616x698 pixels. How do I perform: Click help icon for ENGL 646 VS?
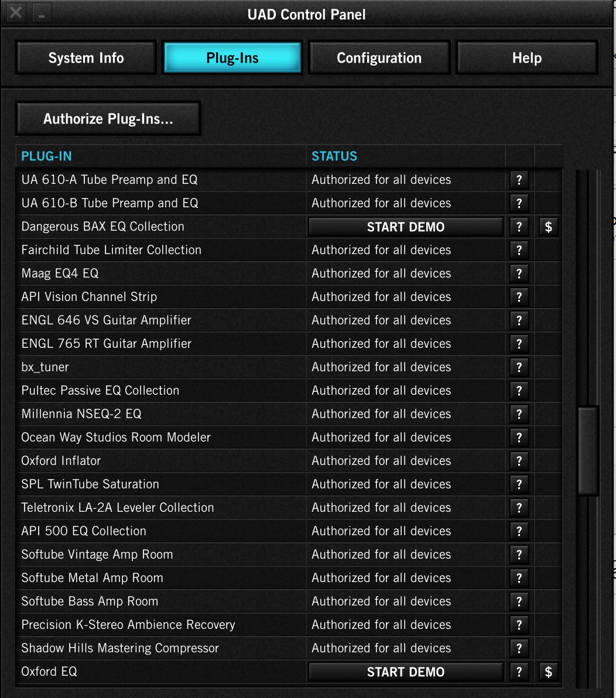519,320
